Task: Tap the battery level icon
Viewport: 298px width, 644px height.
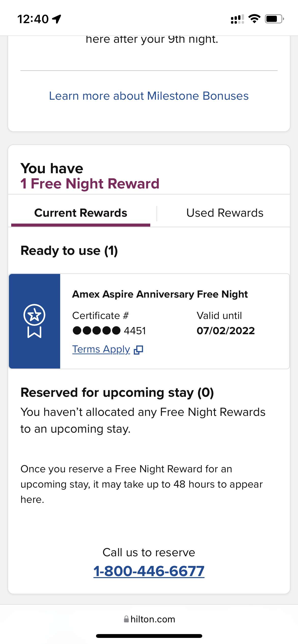Action: (274, 19)
